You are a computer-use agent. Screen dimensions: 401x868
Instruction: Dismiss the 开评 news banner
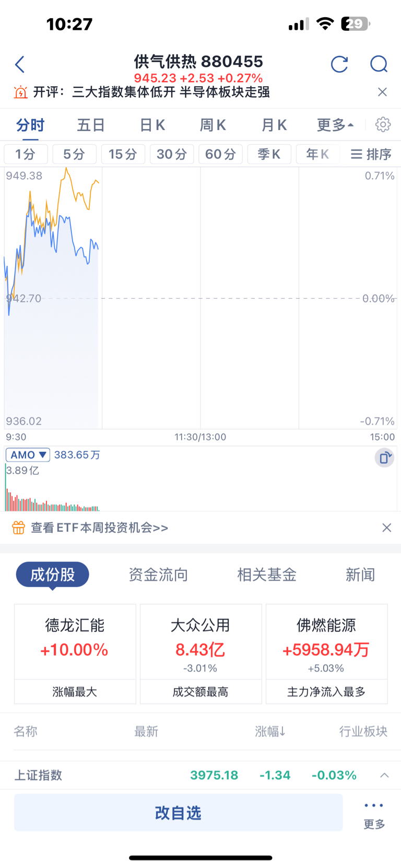coord(382,92)
